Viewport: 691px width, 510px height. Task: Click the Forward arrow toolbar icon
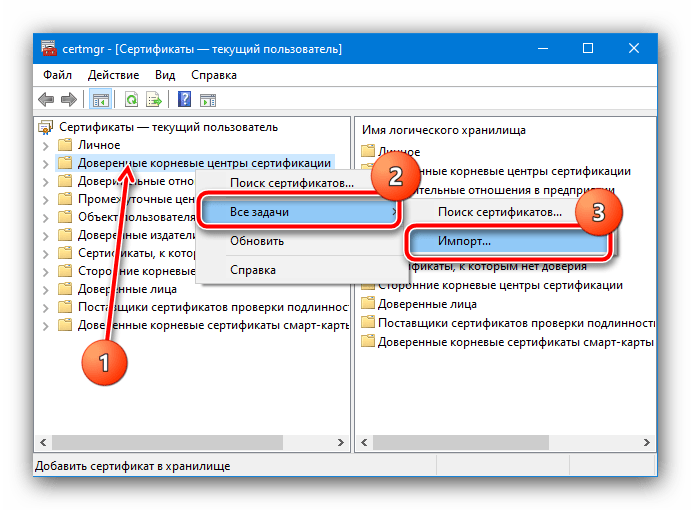[69, 100]
